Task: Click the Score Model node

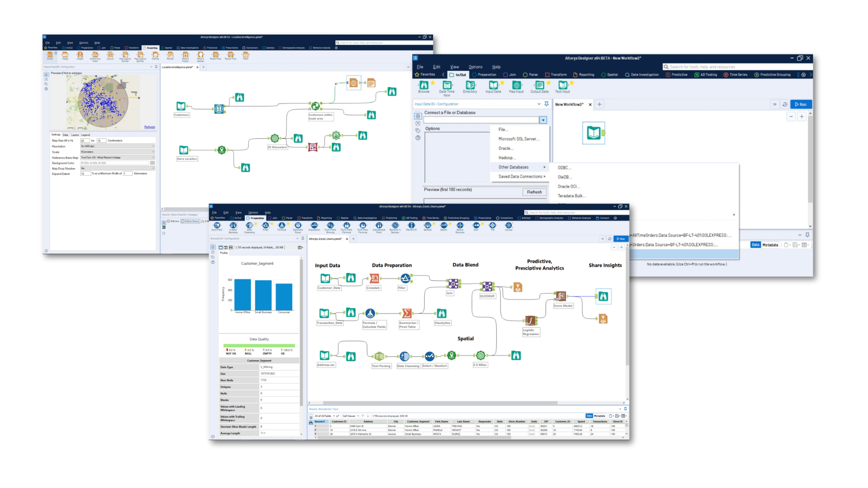Action: tap(561, 296)
